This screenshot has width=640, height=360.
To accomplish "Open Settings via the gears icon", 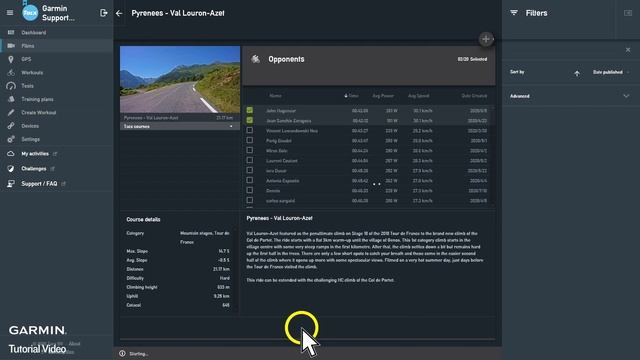I will [11, 139].
